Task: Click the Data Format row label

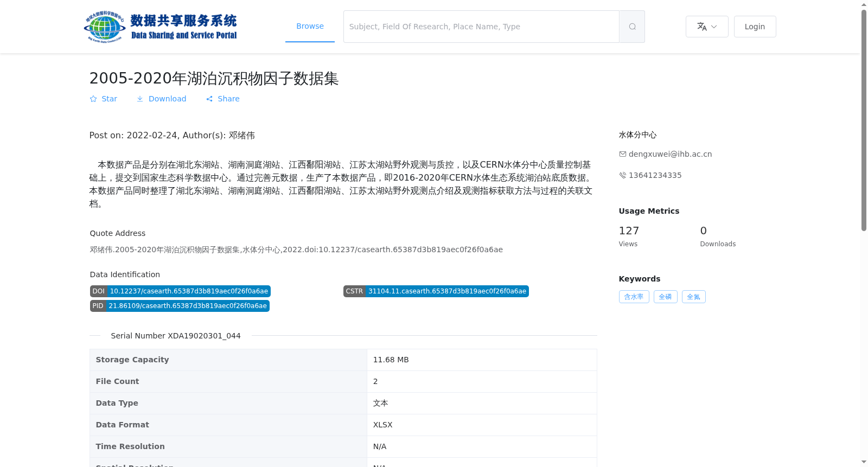Action: 122,425
